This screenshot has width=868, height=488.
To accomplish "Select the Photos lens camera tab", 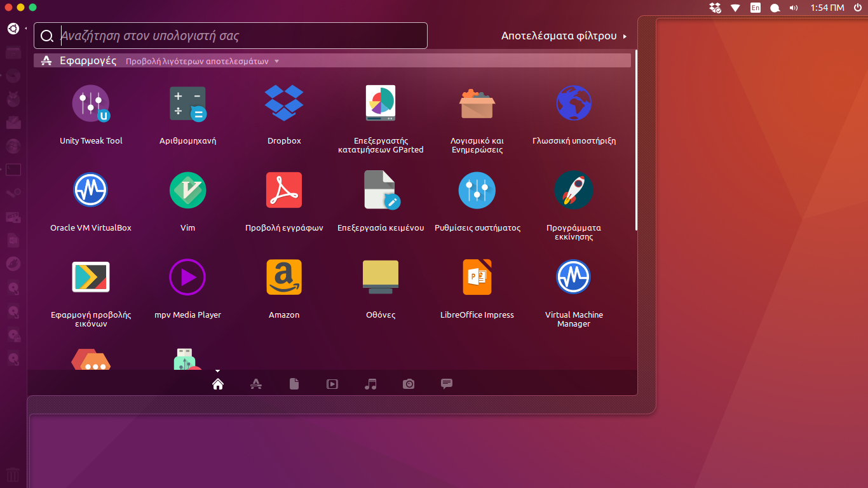I will point(409,384).
